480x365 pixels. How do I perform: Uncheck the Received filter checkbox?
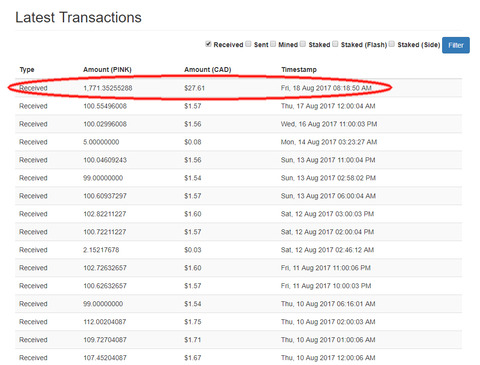[x=208, y=44]
